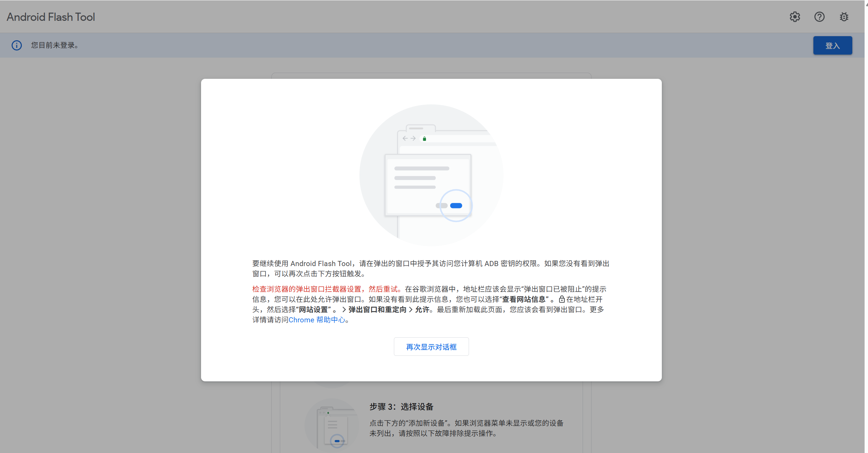Click the 步骤 3：选择设备 heading
The image size is (868, 453).
click(401, 407)
